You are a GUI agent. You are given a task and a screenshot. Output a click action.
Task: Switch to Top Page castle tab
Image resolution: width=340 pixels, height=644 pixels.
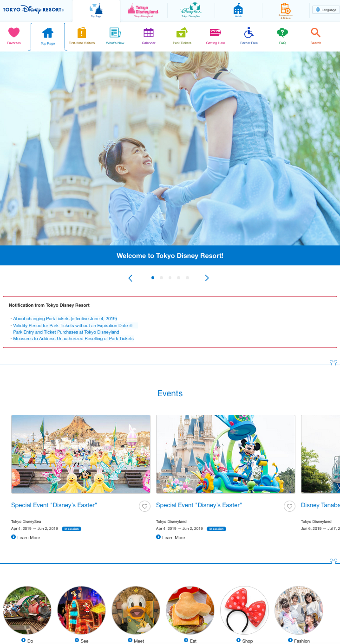pyautogui.click(x=97, y=11)
